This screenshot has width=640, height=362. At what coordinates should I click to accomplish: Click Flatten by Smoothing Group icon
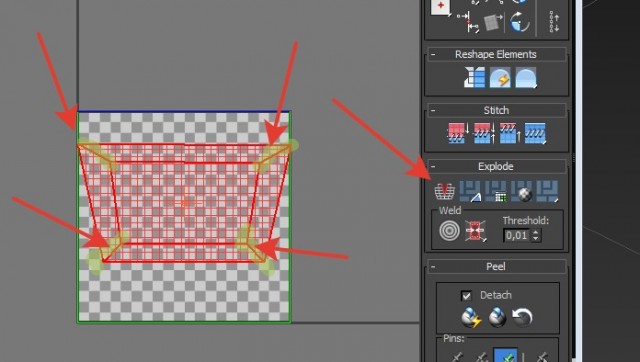click(496, 191)
